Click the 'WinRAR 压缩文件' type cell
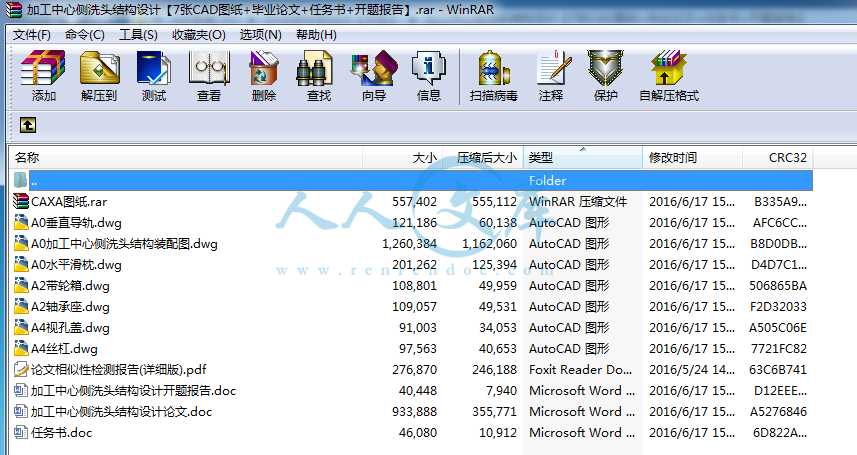 [x=578, y=202]
